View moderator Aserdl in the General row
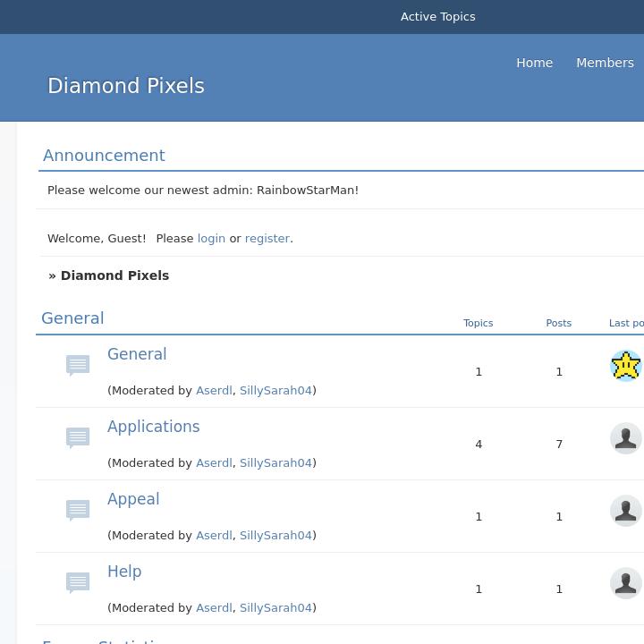The image size is (644, 644). pos(214,391)
